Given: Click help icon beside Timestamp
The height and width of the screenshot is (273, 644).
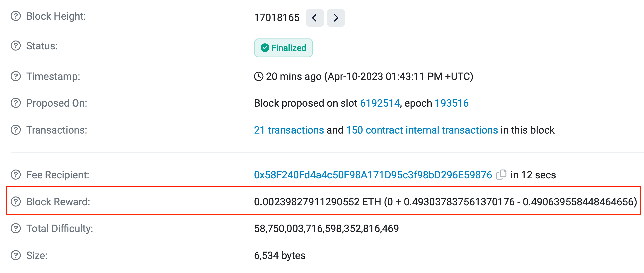Looking at the screenshot, I should (16, 77).
